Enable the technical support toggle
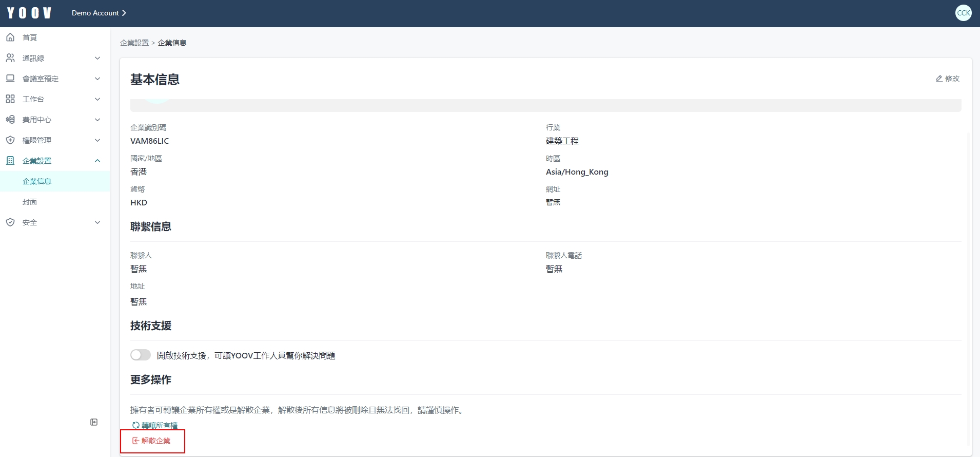This screenshot has height=457, width=980. pyautogui.click(x=141, y=355)
